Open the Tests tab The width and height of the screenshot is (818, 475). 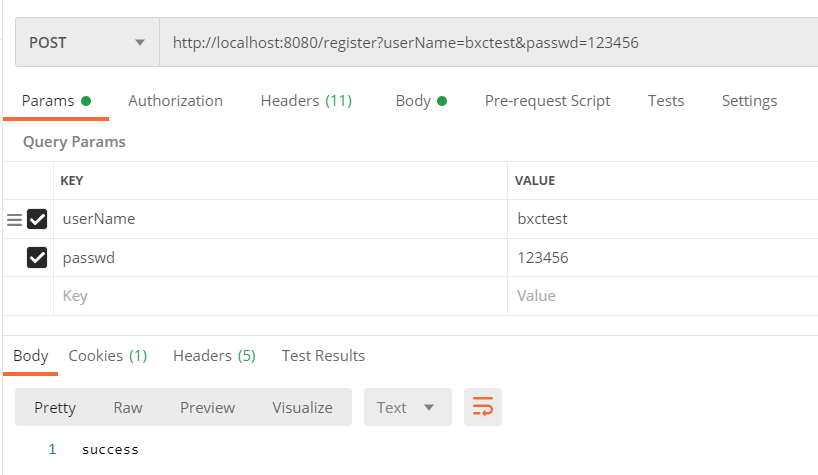[666, 101]
